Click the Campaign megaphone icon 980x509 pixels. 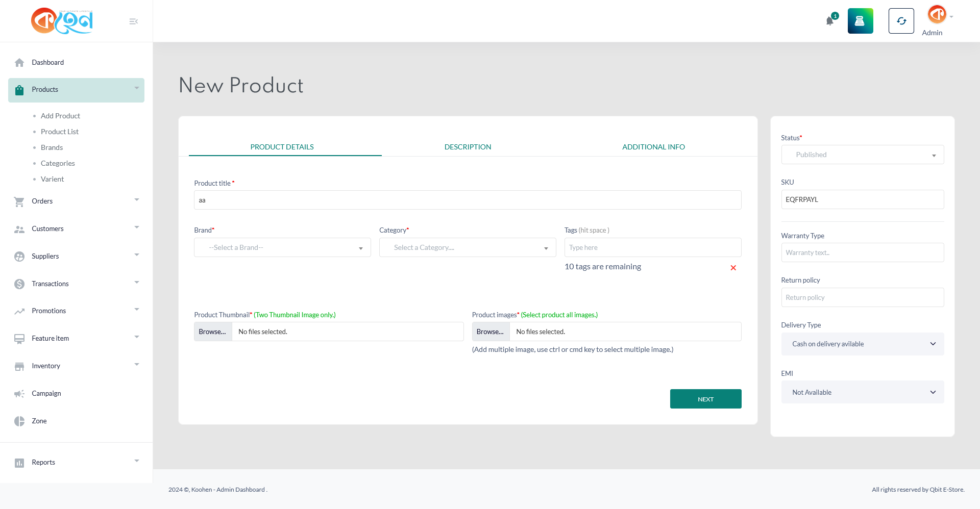coord(19,394)
